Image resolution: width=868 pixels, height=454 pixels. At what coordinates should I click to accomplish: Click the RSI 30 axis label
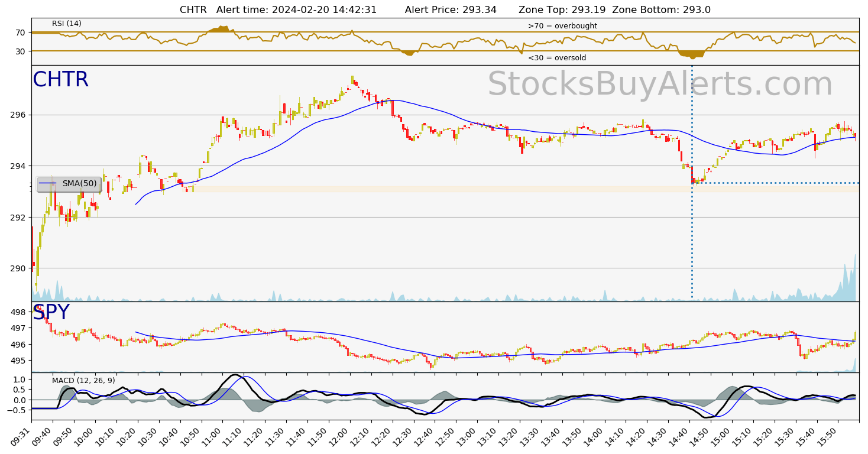[22, 51]
